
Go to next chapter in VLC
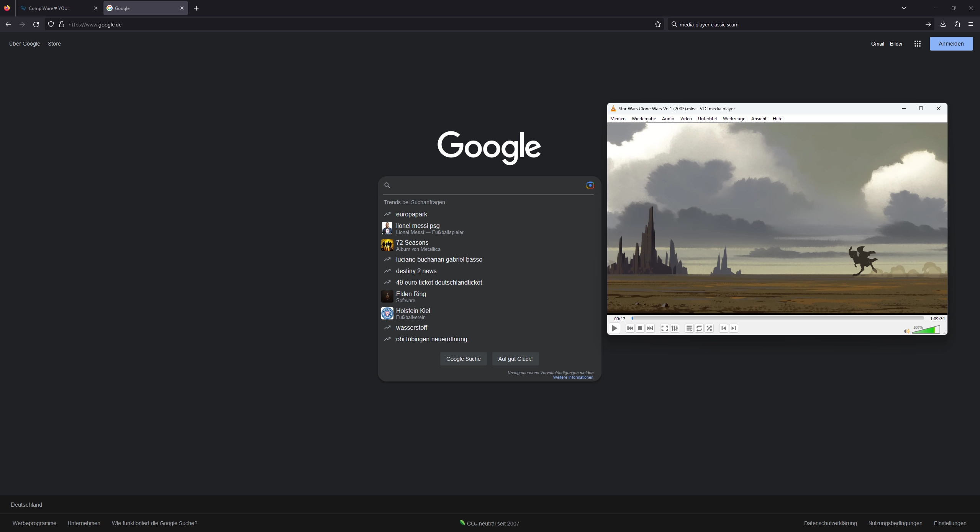734,328
